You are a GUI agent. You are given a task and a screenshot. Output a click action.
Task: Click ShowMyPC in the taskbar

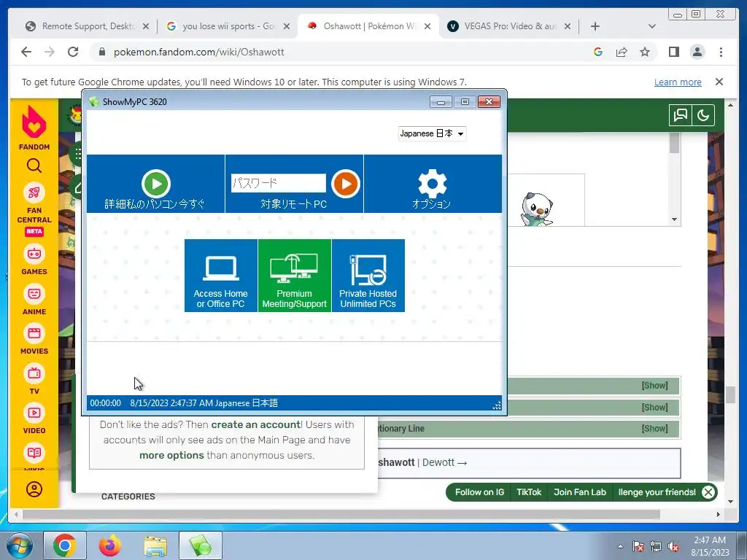point(201,546)
